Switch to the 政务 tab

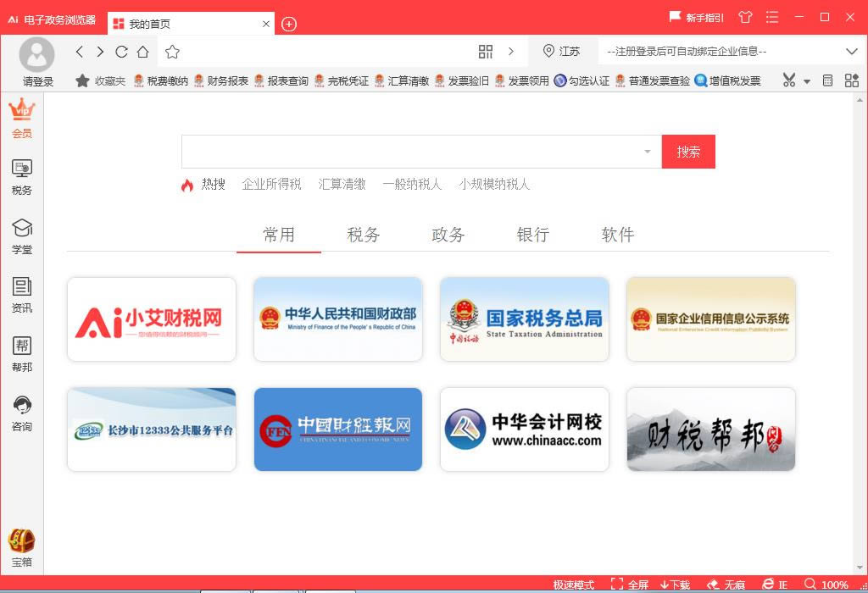[448, 235]
